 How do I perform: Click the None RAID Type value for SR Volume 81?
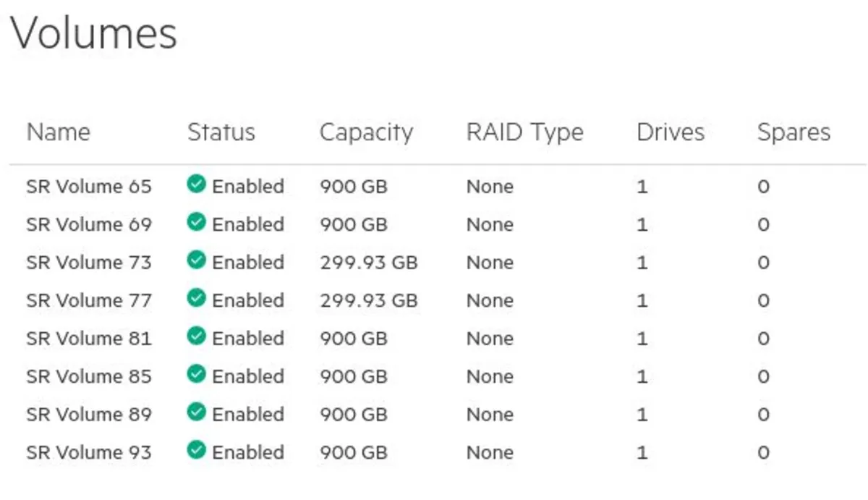point(490,338)
